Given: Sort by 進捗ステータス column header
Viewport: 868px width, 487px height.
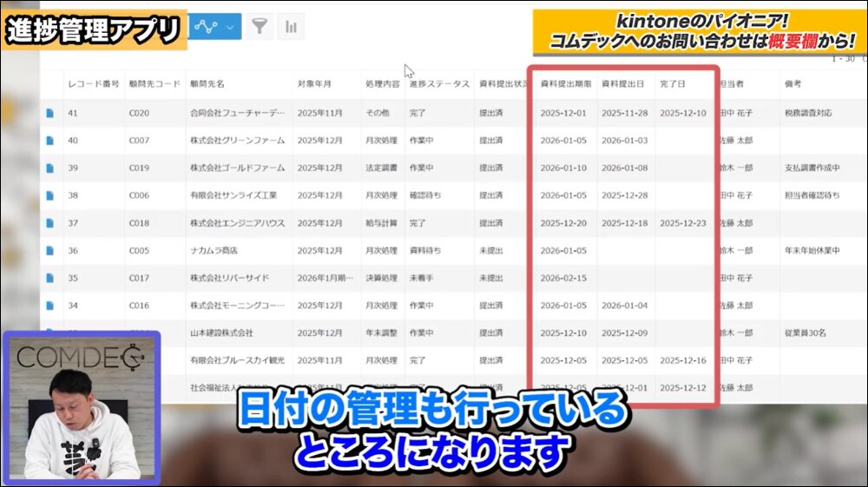Looking at the screenshot, I should pyautogui.click(x=439, y=84).
